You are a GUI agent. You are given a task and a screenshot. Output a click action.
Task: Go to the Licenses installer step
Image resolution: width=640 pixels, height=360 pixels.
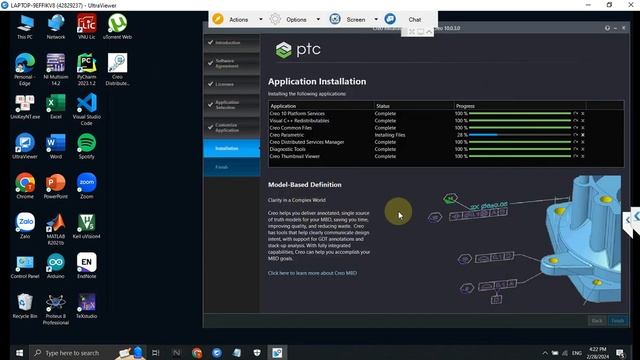(231, 84)
